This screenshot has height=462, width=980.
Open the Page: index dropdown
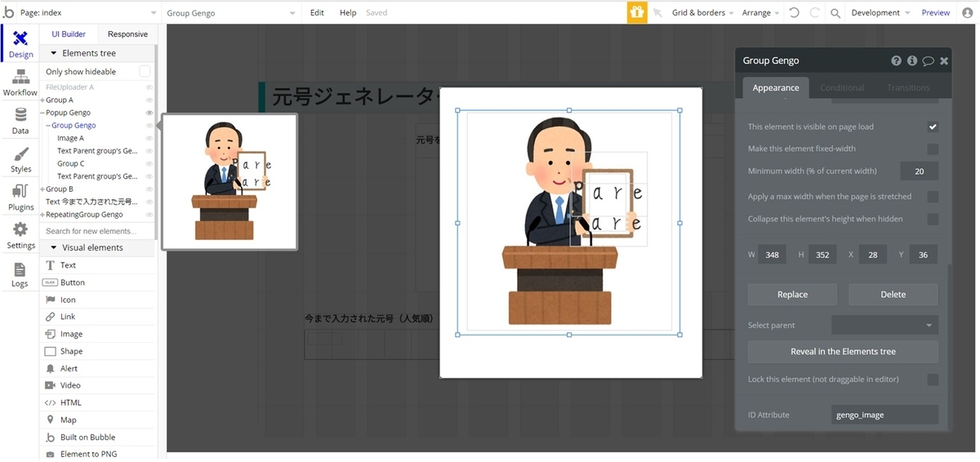pyautogui.click(x=88, y=13)
